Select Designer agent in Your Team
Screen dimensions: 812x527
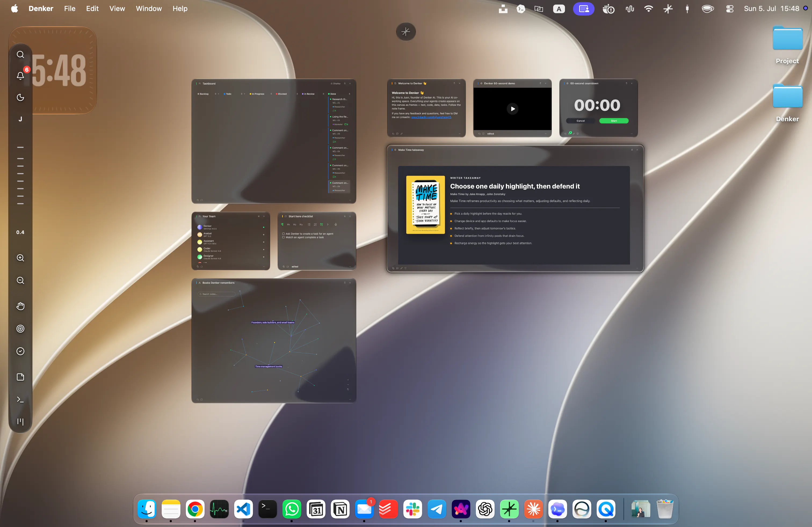tap(231, 257)
